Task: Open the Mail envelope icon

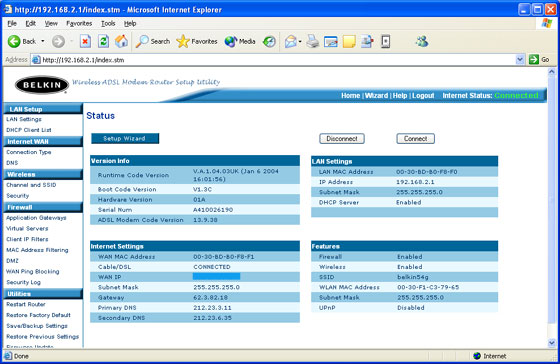Action: [x=290, y=41]
